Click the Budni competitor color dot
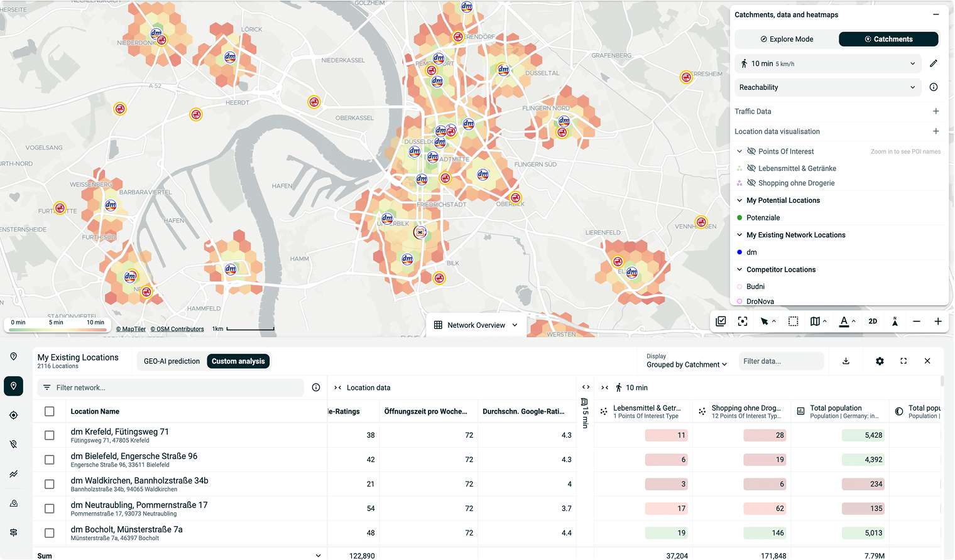 coord(739,286)
